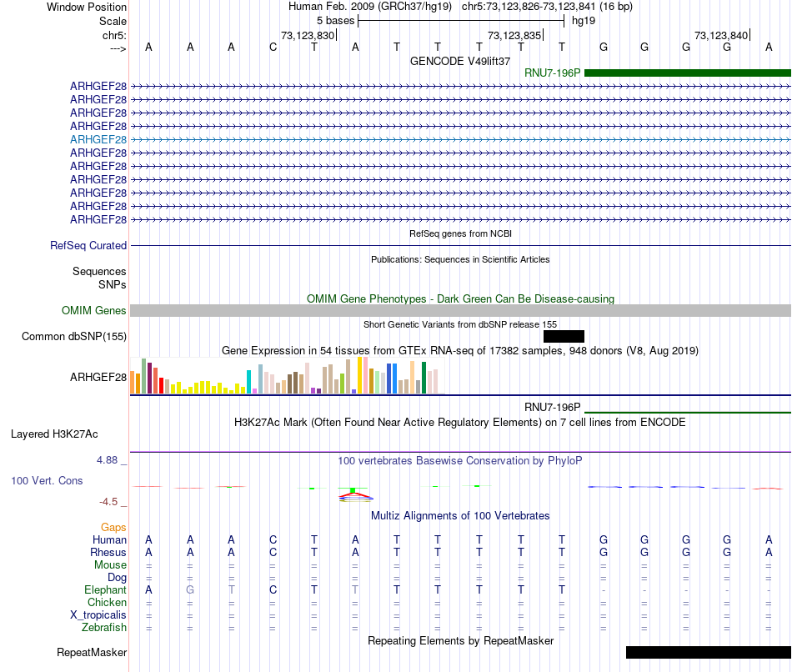Select the Dog alignment row label
792x672 pixels.
[x=117, y=578]
